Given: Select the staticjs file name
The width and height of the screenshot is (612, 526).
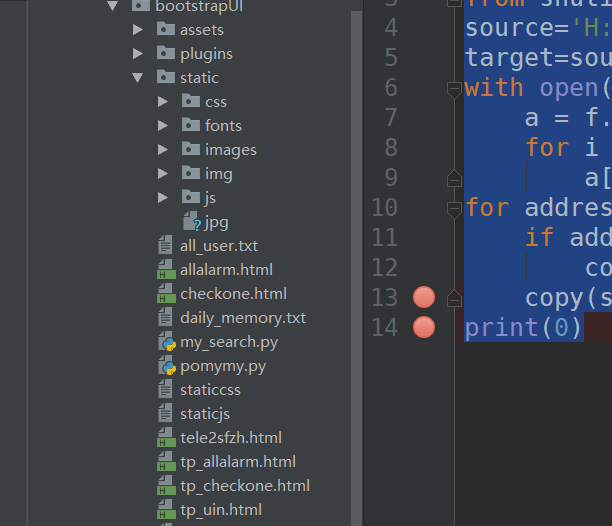Looking at the screenshot, I should [x=205, y=414].
